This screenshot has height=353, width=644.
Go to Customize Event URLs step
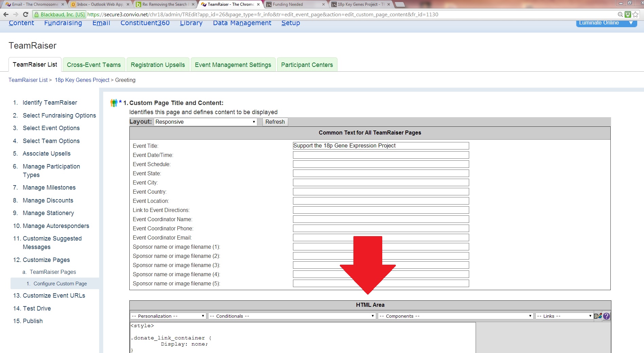coord(54,296)
